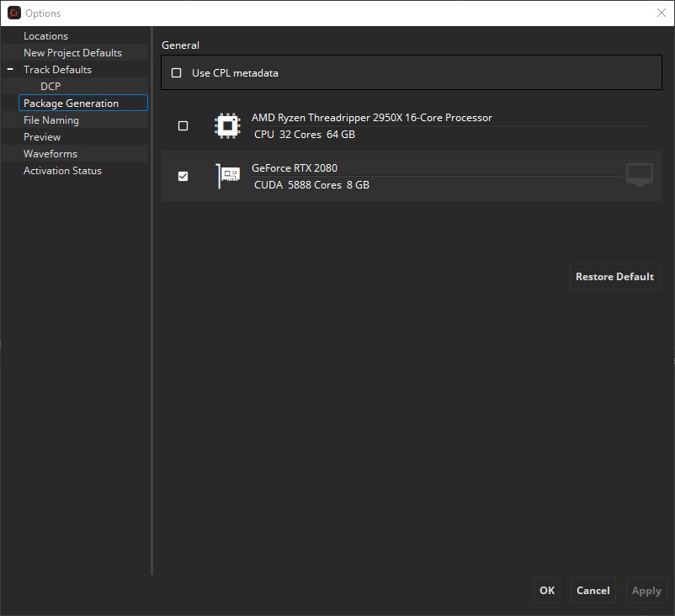Click the application logo in title bar
Screen dimensions: 675x616
pos(13,13)
